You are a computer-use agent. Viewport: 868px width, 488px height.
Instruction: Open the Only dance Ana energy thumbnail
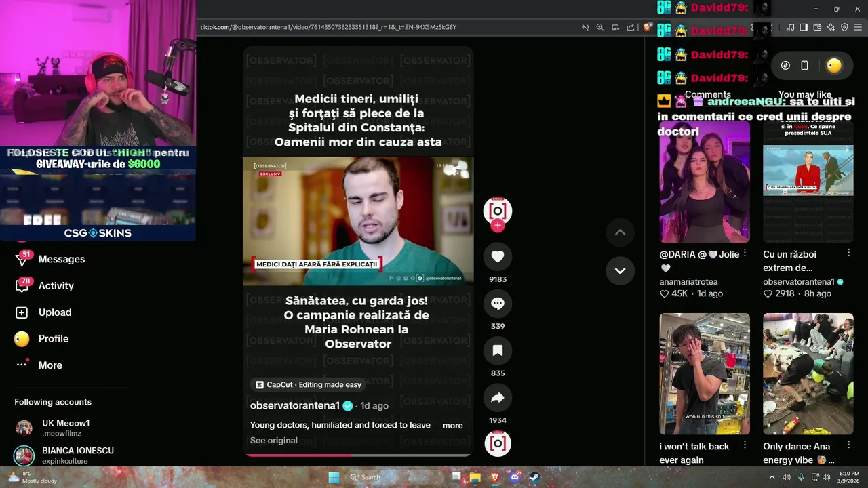[808, 373]
